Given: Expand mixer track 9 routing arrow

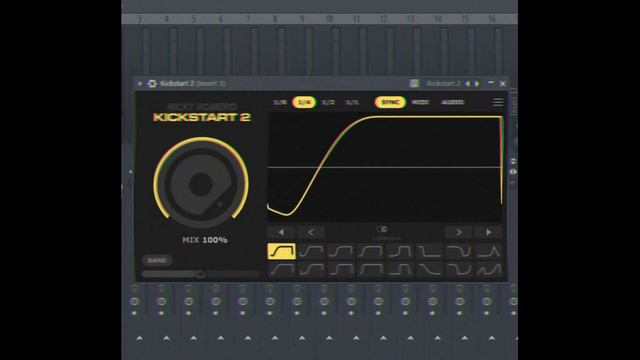Looking at the screenshot, I should 302,338.
